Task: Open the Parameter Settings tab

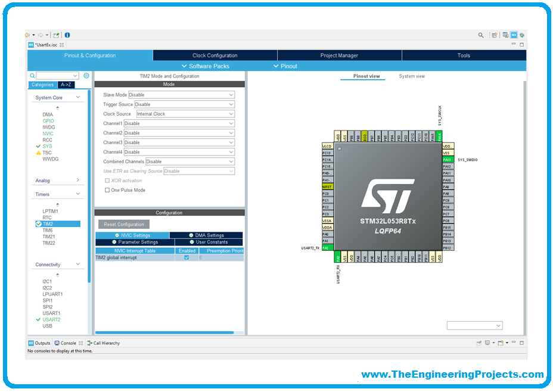Action: click(135, 242)
